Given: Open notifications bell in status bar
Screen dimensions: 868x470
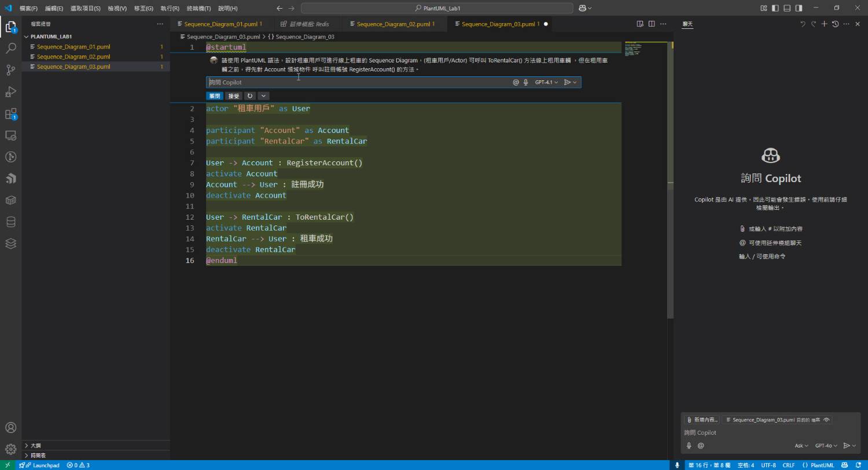Looking at the screenshot, I should point(858,465).
